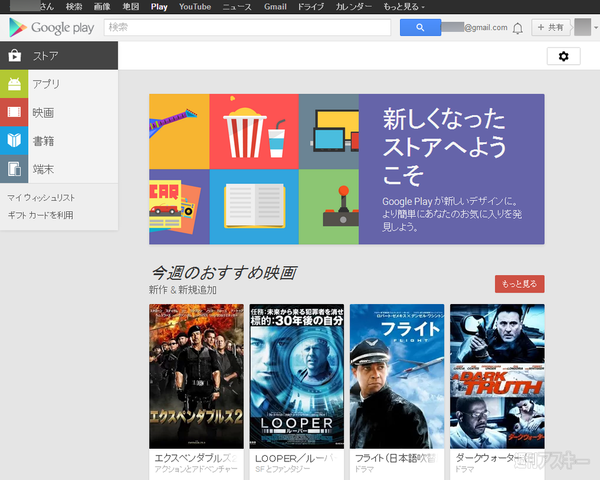
Task: Click the blue open-book books icon
Action: 14,140
